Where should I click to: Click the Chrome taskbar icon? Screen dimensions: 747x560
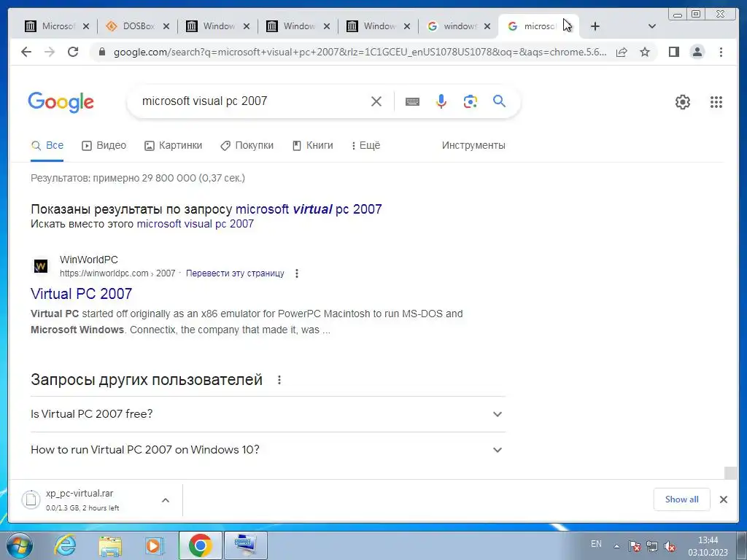pos(200,545)
